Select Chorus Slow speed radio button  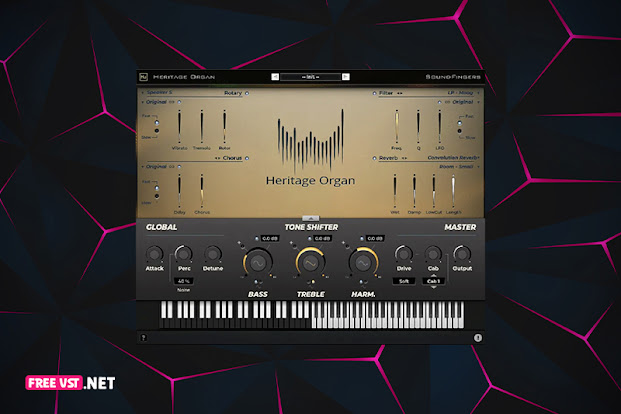click(x=157, y=196)
